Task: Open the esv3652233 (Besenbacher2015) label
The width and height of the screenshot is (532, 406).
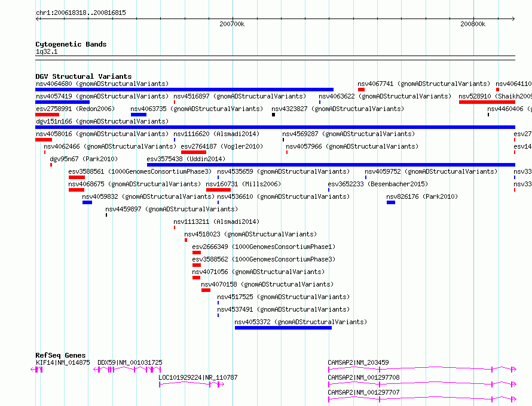Action: coord(378,184)
